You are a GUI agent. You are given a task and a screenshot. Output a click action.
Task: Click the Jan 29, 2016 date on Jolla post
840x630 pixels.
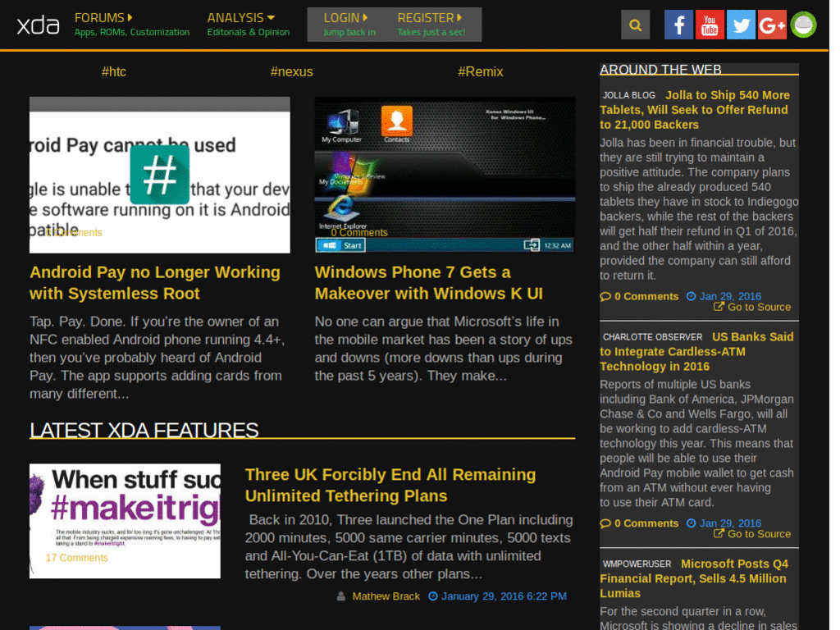[730, 296]
